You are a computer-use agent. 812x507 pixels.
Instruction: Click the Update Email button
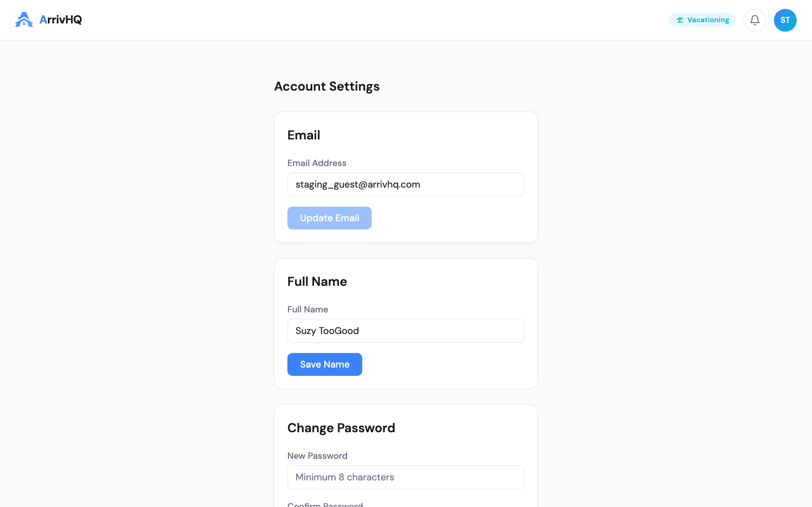(x=329, y=218)
